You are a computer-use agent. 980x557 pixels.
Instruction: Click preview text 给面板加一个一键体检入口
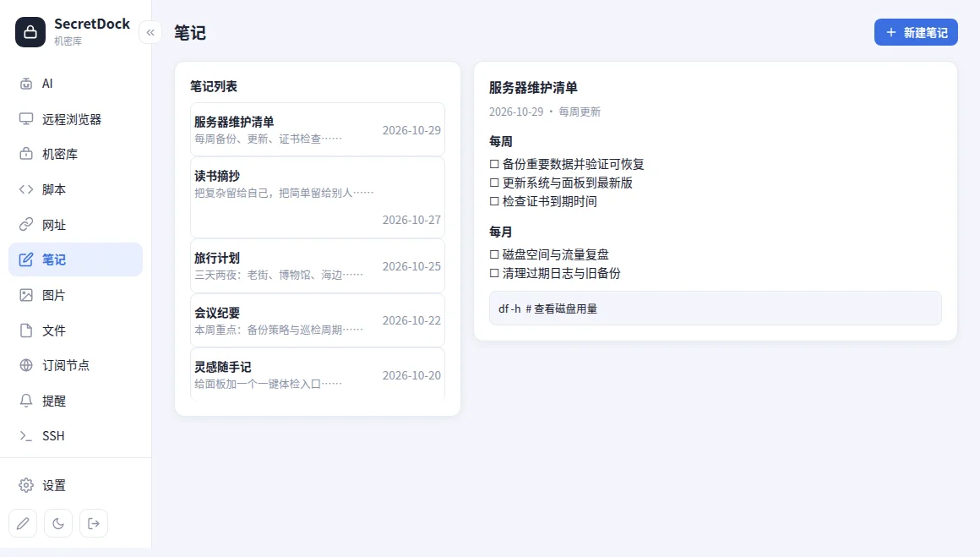pos(258,383)
